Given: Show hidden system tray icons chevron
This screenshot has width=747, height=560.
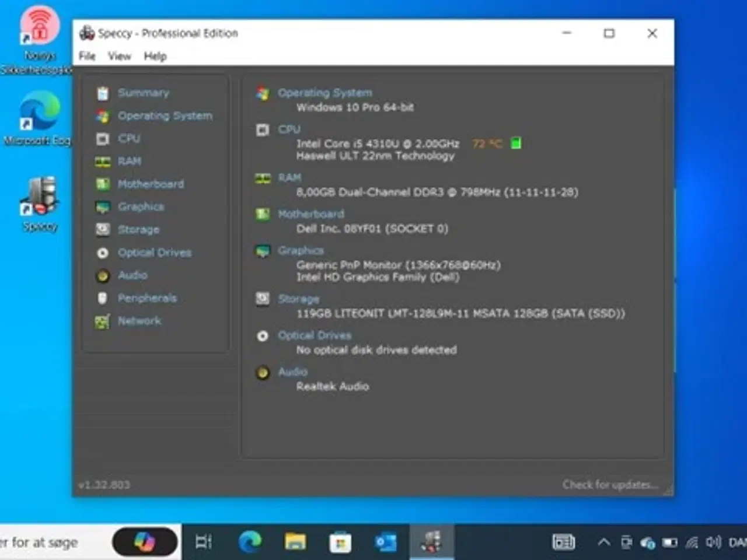Looking at the screenshot, I should [604, 542].
